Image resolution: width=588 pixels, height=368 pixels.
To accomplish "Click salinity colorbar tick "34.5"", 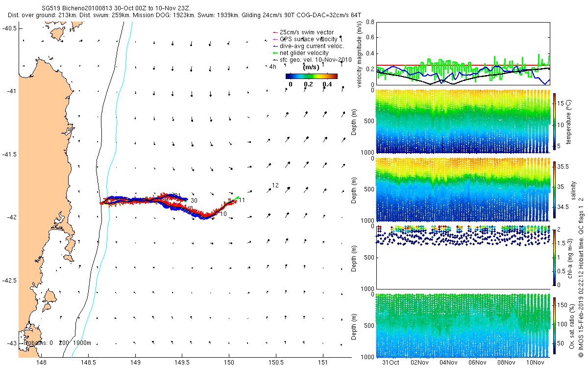I will click(x=563, y=208).
